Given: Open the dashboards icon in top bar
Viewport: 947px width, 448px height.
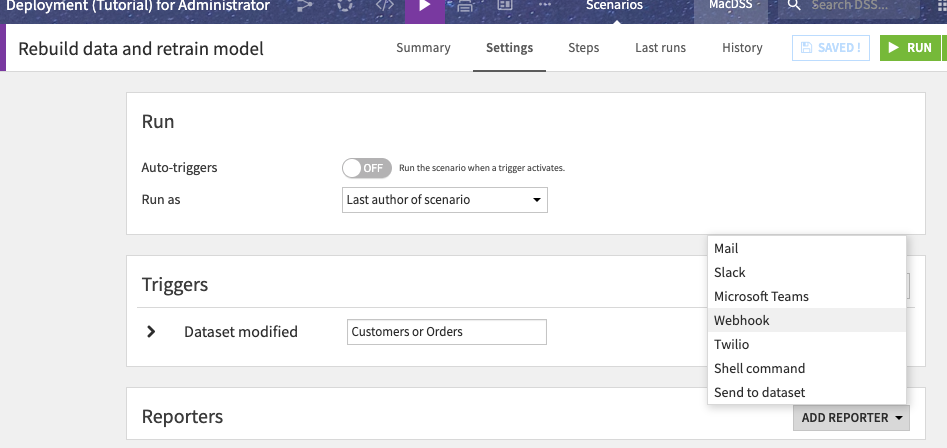Looking at the screenshot, I should [504, 6].
